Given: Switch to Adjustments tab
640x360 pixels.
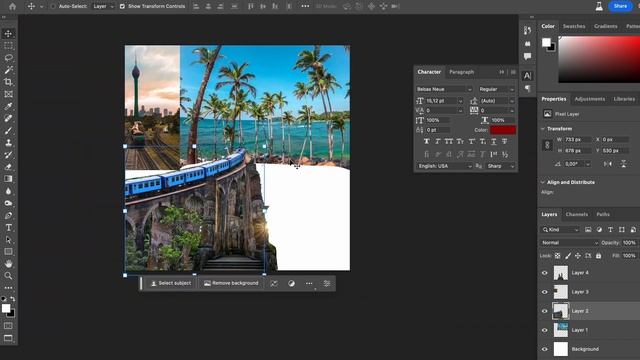Looking at the screenshot, I should click(x=590, y=99).
